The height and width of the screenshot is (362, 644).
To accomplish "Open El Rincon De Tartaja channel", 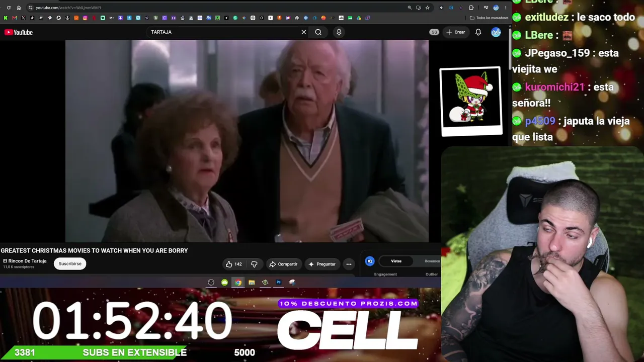I will coord(25,261).
